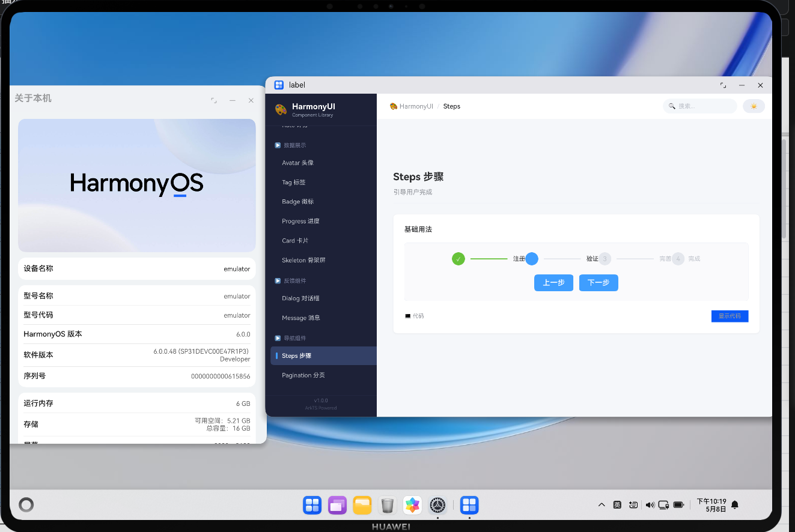Click the HarmonyOS 版本 row showing 6.0.0
The height and width of the screenshot is (532, 795).
[x=137, y=334]
